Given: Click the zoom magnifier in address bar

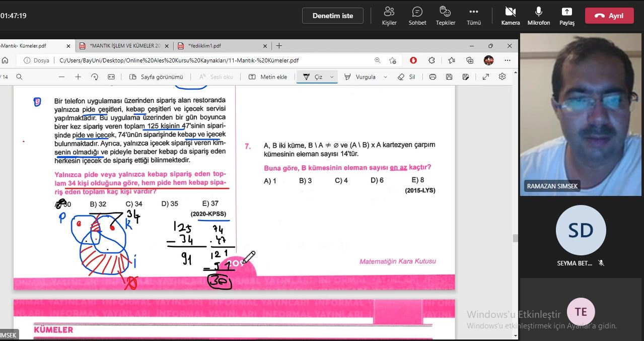Looking at the screenshot, I should coord(378,60).
